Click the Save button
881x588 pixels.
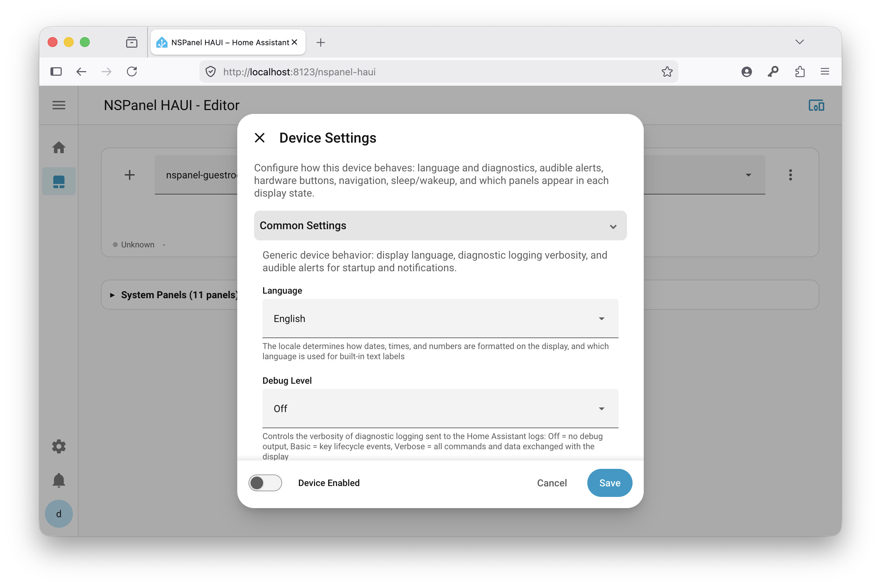click(x=609, y=483)
